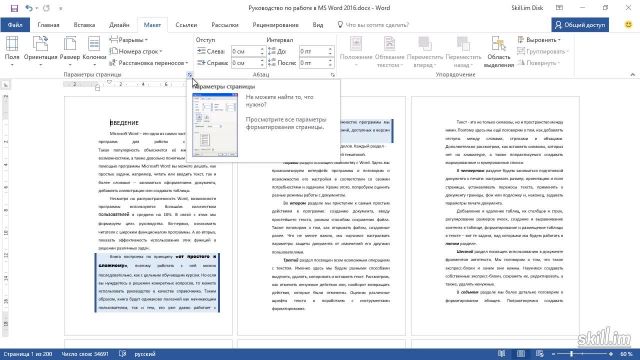
Task: Switch to Read Mode view
Action: pos(501,353)
